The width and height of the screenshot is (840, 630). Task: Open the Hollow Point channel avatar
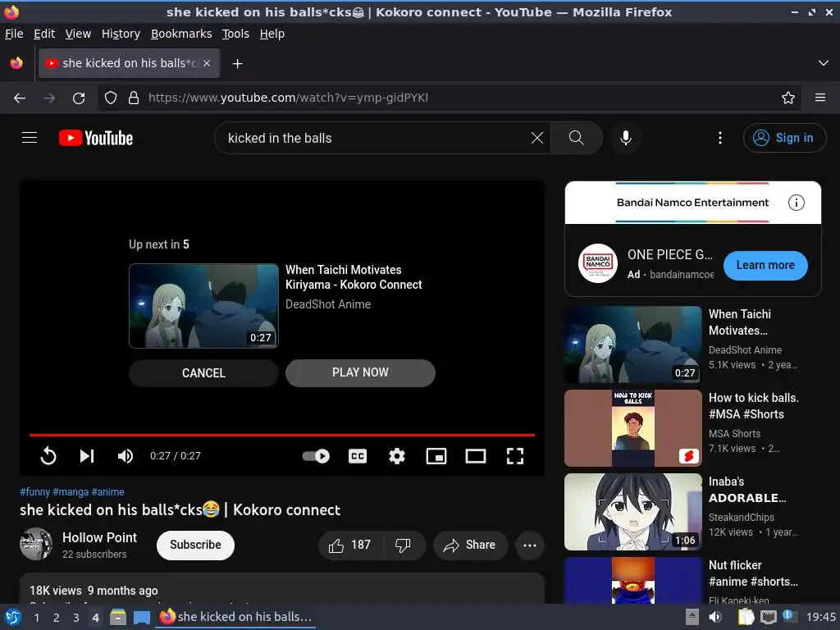coord(36,545)
